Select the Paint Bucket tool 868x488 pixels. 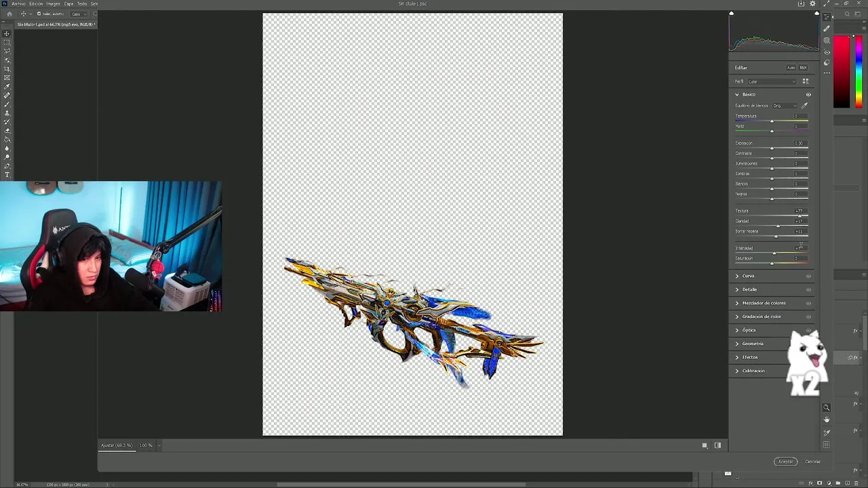(x=7, y=140)
